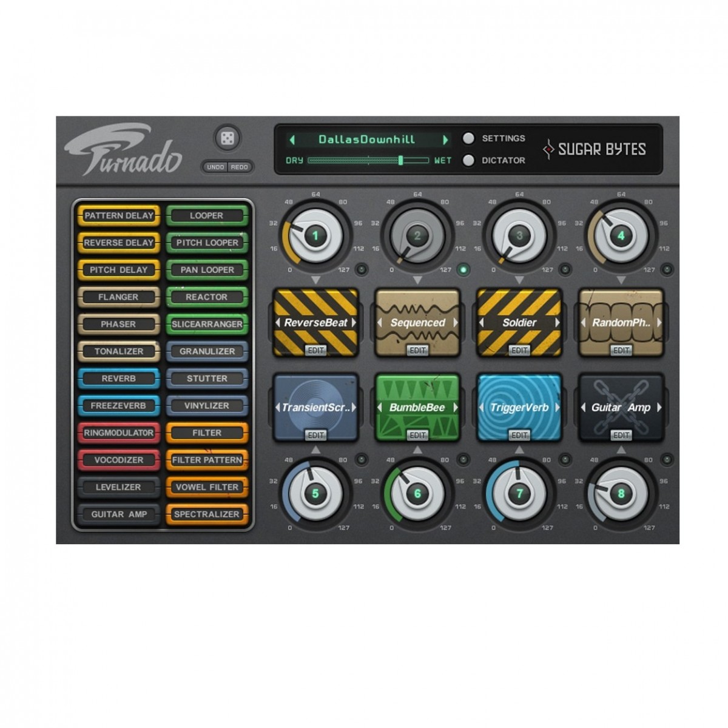The width and height of the screenshot is (728, 728).
Task: Choose Vinylizer from effect list
Action: pos(207,405)
